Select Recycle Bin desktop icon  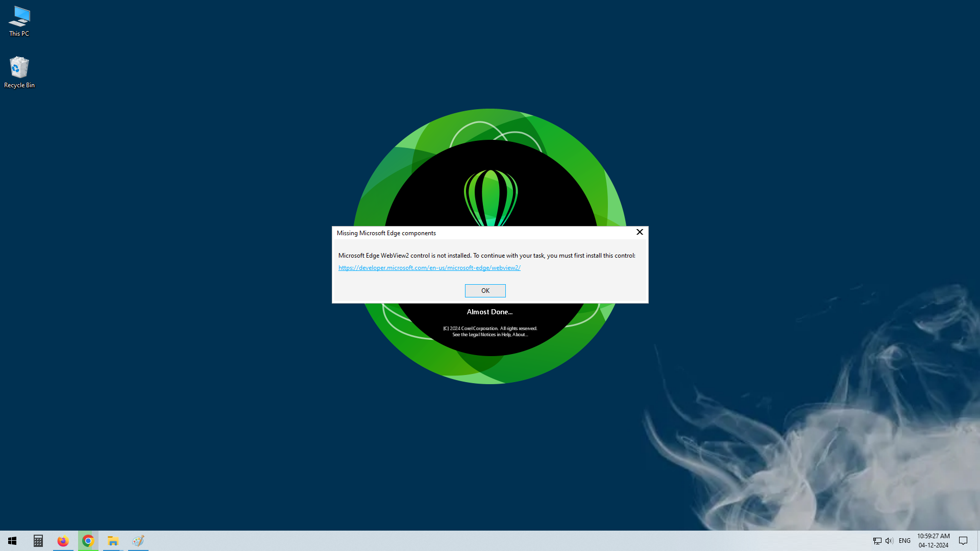point(19,72)
